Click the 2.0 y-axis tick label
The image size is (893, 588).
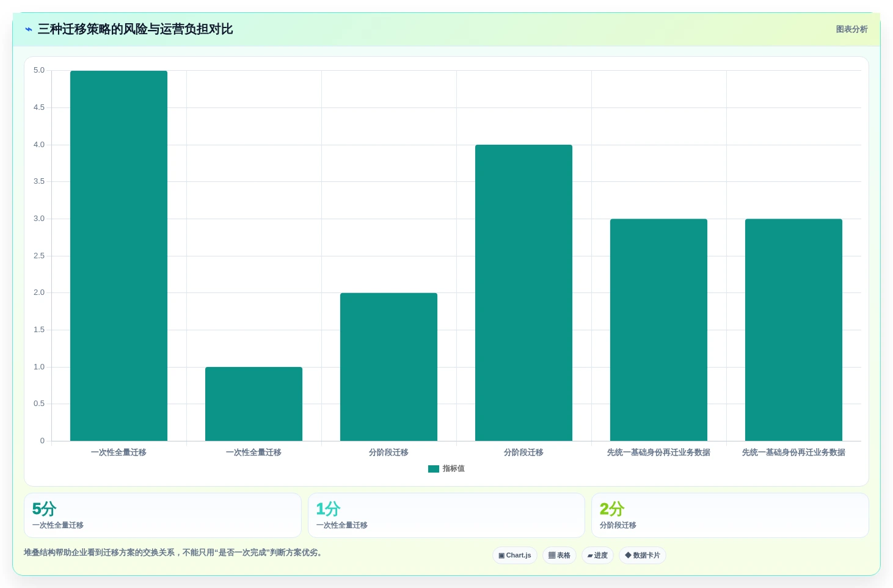[x=39, y=292]
